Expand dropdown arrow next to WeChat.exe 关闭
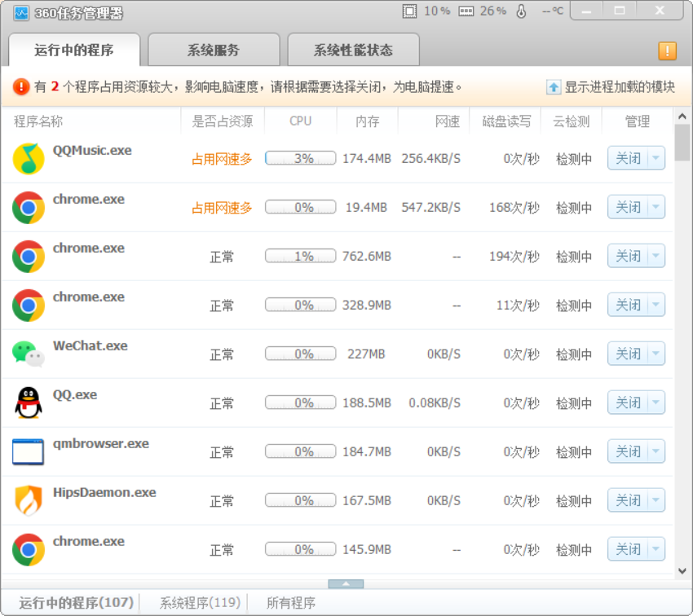This screenshot has width=693, height=616. point(656,354)
